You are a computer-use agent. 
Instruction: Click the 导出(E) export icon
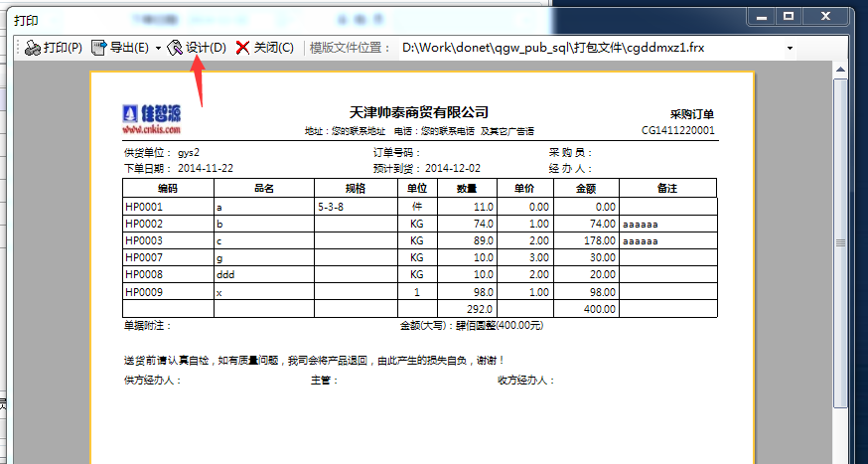pyautogui.click(x=99, y=48)
